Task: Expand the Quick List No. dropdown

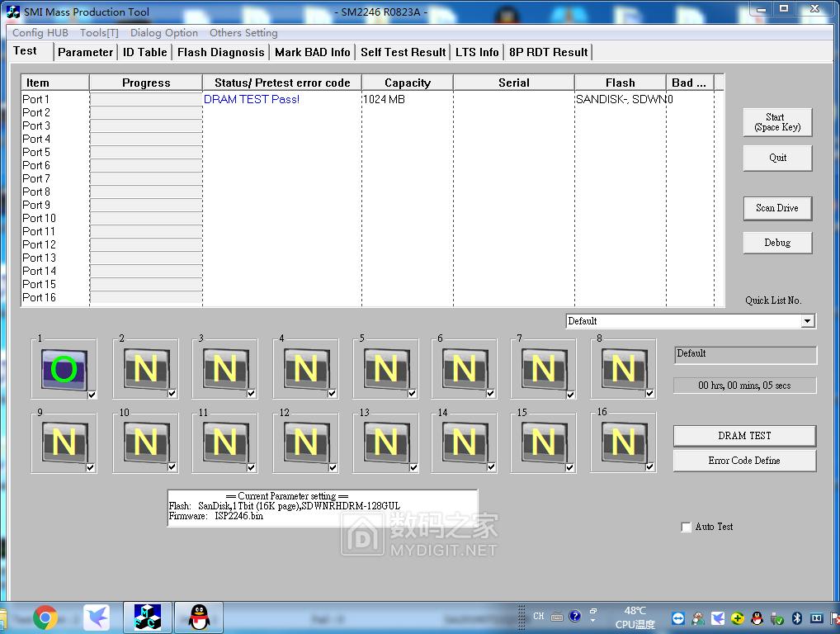Action: pos(807,321)
